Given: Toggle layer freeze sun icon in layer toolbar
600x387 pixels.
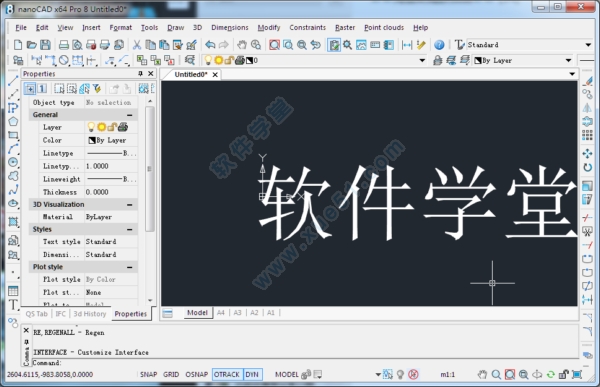Looking at the screenshot, I should (x=218, y=60).
